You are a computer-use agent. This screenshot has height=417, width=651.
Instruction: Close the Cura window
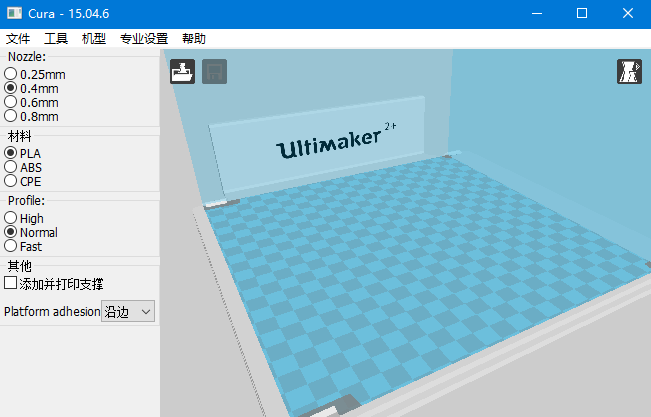pos(628,13)
